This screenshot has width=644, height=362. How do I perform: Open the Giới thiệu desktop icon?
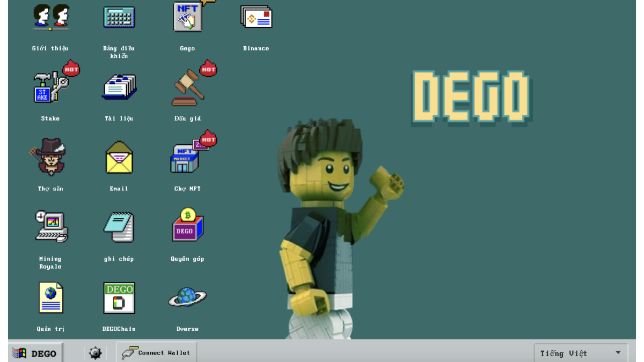pyautogui.click(x=50, y=17)
